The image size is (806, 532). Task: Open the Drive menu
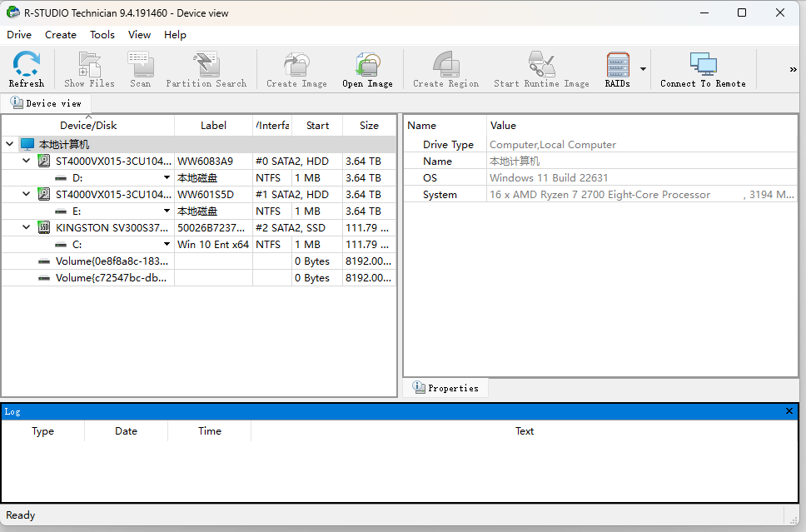point(19,34)
